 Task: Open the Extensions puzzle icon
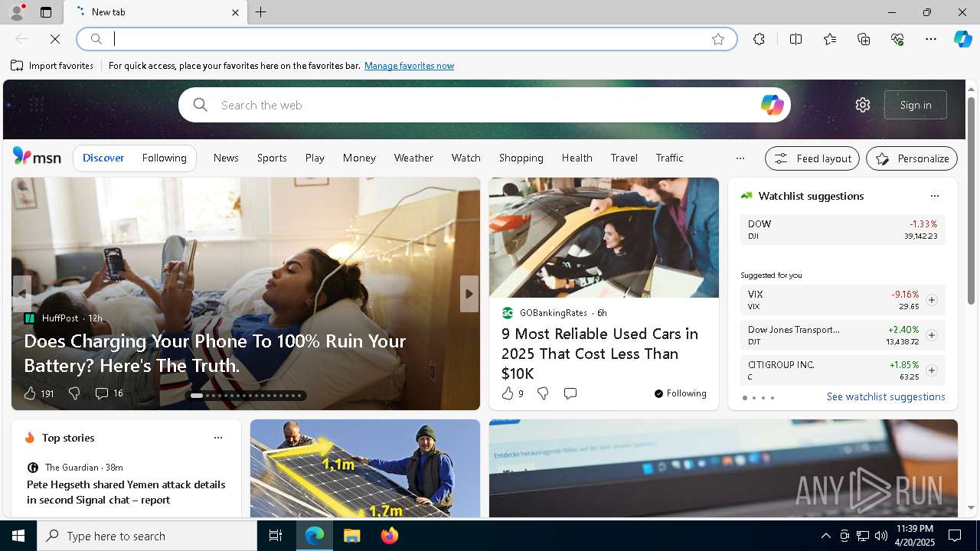point(759,39)
